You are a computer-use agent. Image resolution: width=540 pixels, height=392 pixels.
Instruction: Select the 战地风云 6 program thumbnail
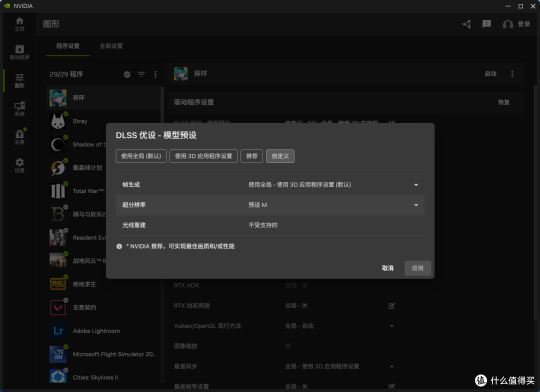tap(58, 261)
